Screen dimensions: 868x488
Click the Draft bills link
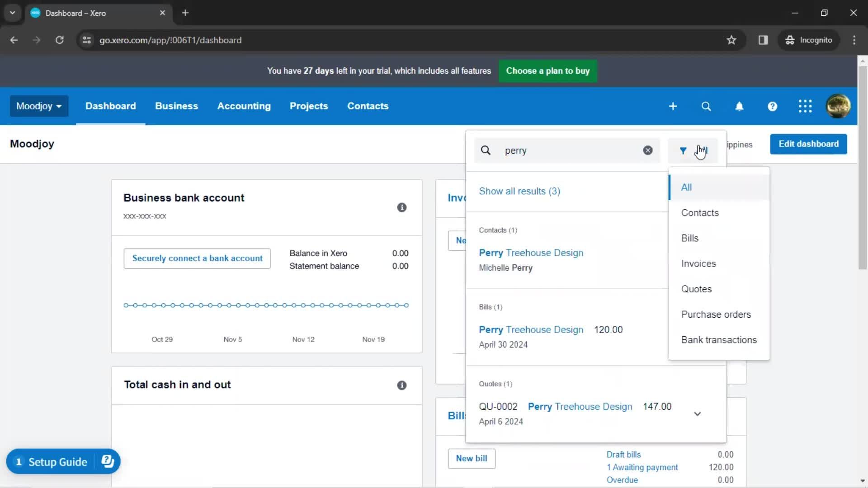(623, 455)
